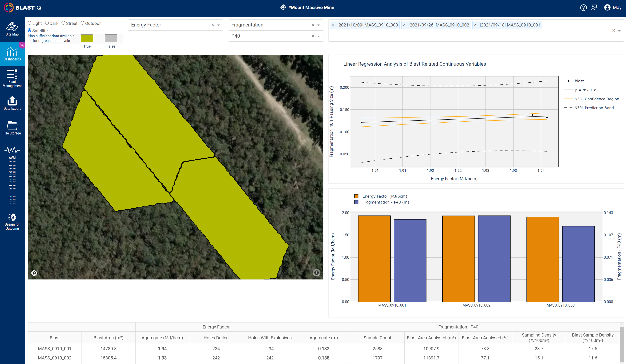Open File Storage from the sidebar
Viewport: 626px width, 364px height.
(12, 127)
